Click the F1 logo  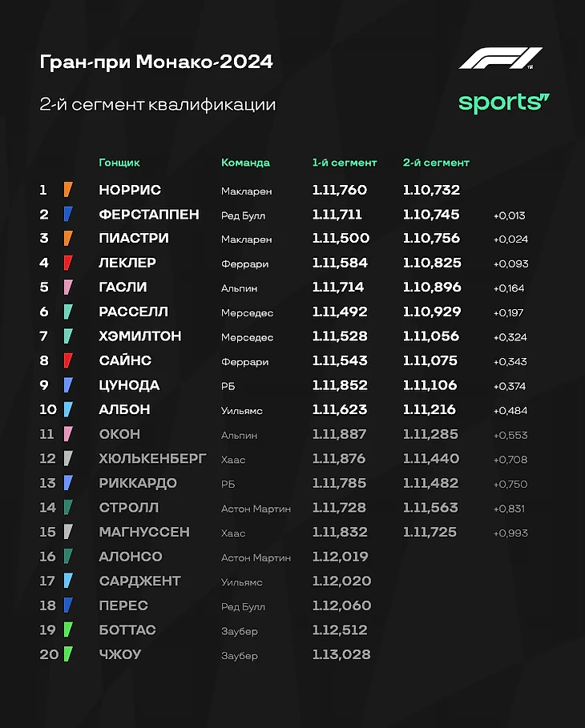tap(500, 59)
